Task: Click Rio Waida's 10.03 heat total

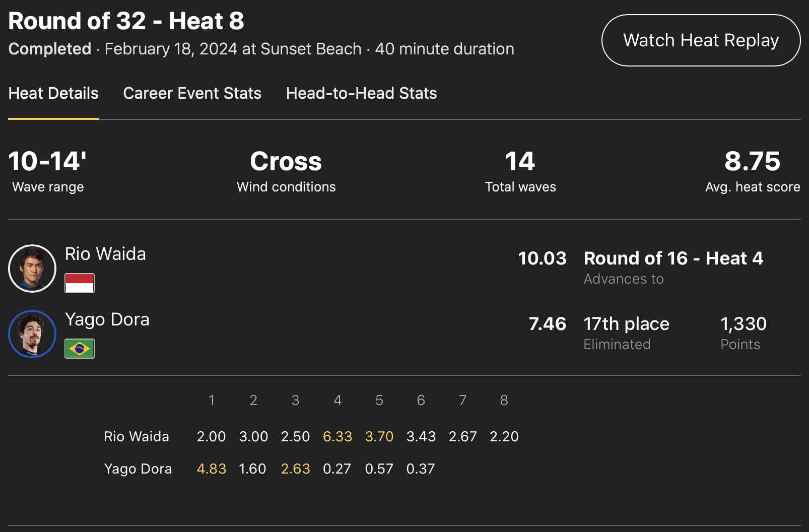Action: (542, 258)
